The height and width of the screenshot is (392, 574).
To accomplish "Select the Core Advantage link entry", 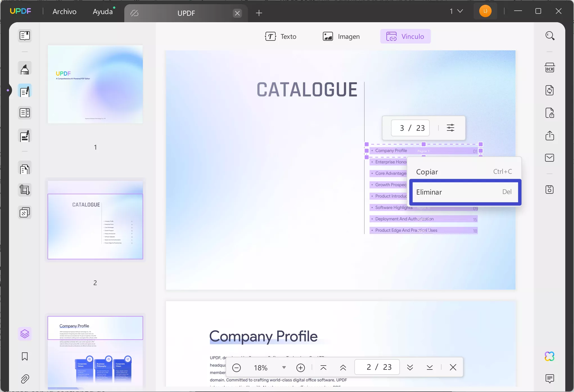I will (x=388, y=174).
